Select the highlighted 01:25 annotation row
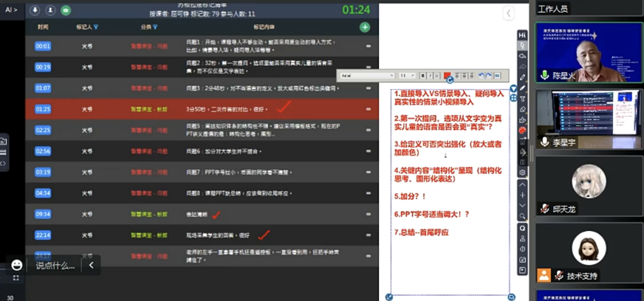This screenshot has width=644, height=301. (x=199, y=108)
